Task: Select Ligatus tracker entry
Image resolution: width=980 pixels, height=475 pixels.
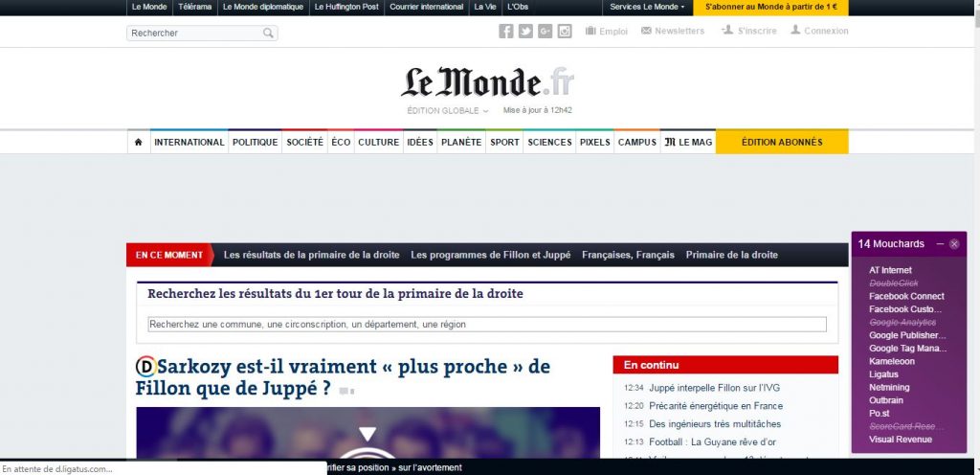Action: coord(883,374)
